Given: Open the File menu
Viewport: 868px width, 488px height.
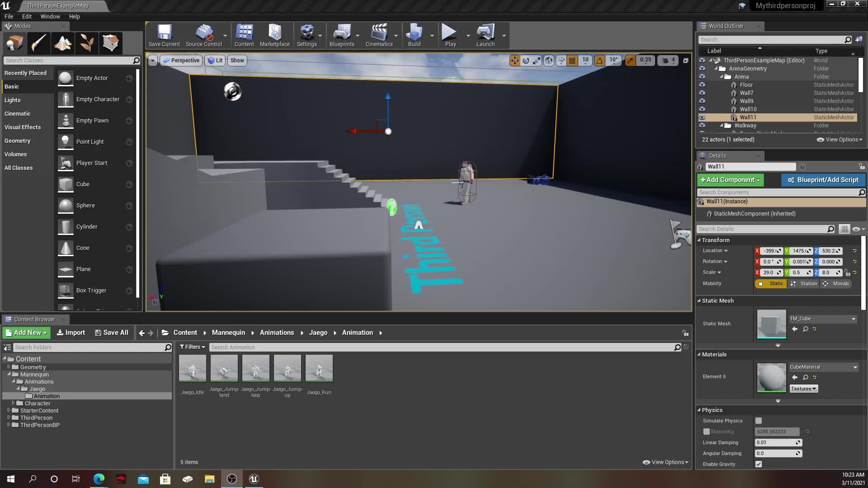Looking at the screenshot, I should pyautogui.click(x=9, y=16).
